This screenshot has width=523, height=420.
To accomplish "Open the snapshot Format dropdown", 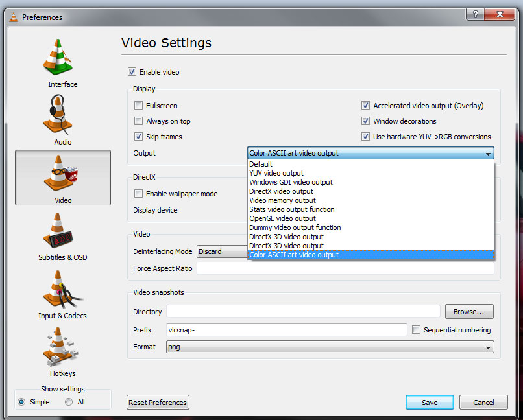I will (x=330, y=347).
